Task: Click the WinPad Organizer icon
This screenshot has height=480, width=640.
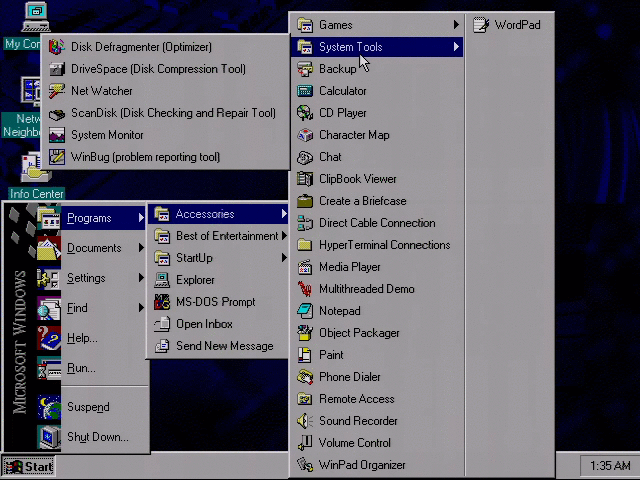Action: point(305,465)
